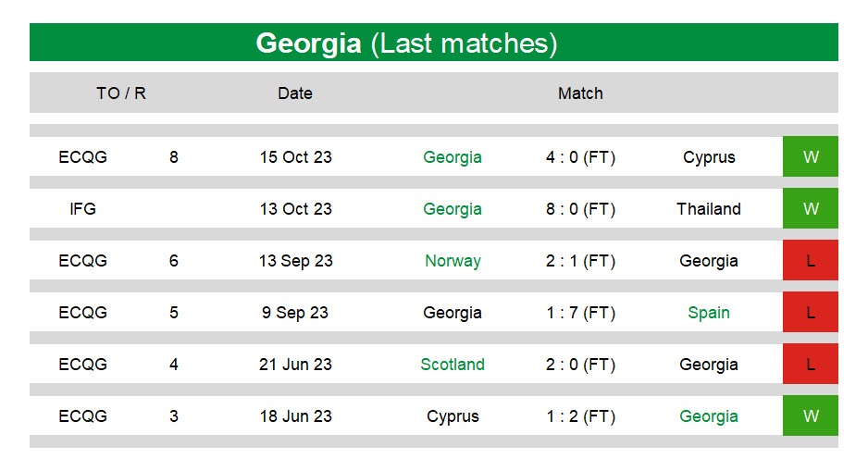Click the 8 : 0 (FT) score

(x=580, y=209)
